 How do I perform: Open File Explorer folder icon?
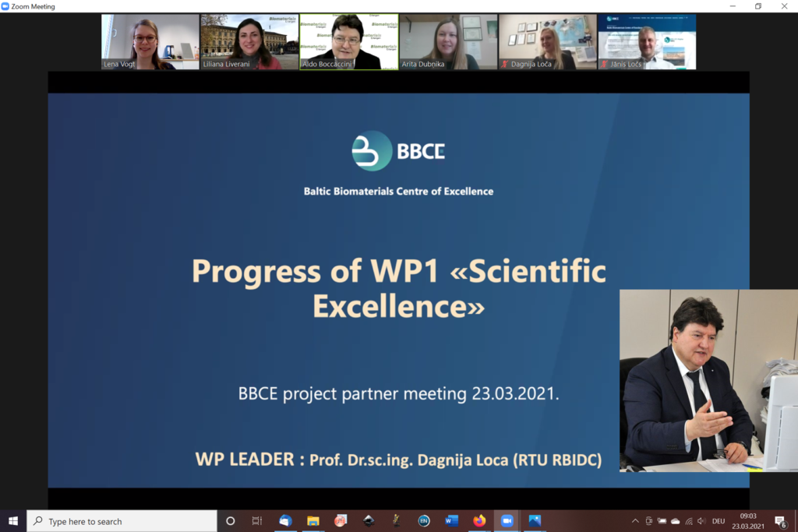point(313,521)
